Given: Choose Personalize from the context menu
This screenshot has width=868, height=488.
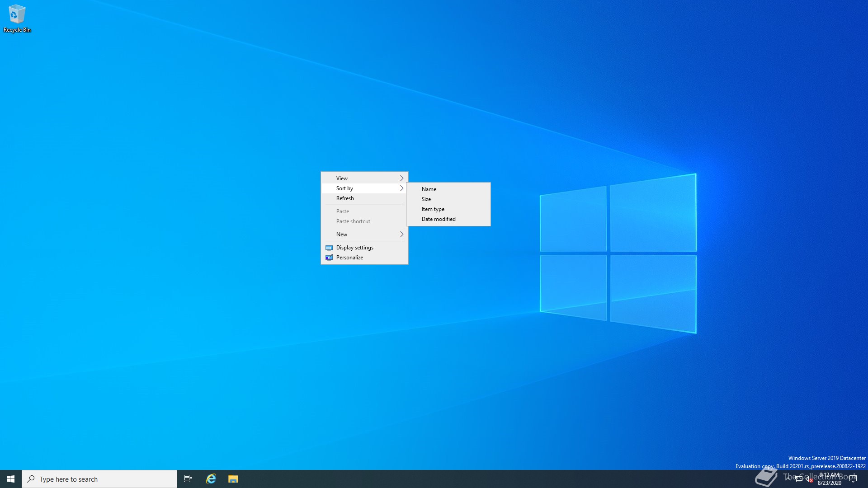Looking at the screenshot, I should [364, 258].
